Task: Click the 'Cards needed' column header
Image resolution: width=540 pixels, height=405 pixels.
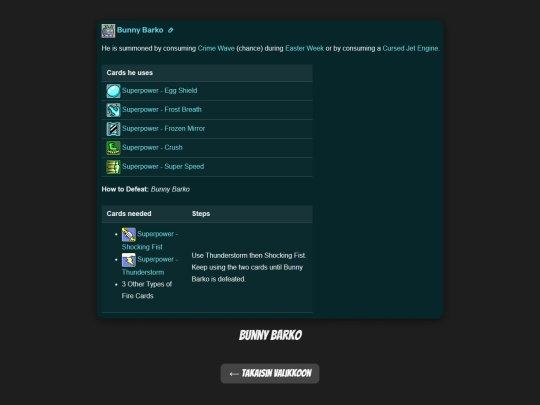Action: pos(129,214)
